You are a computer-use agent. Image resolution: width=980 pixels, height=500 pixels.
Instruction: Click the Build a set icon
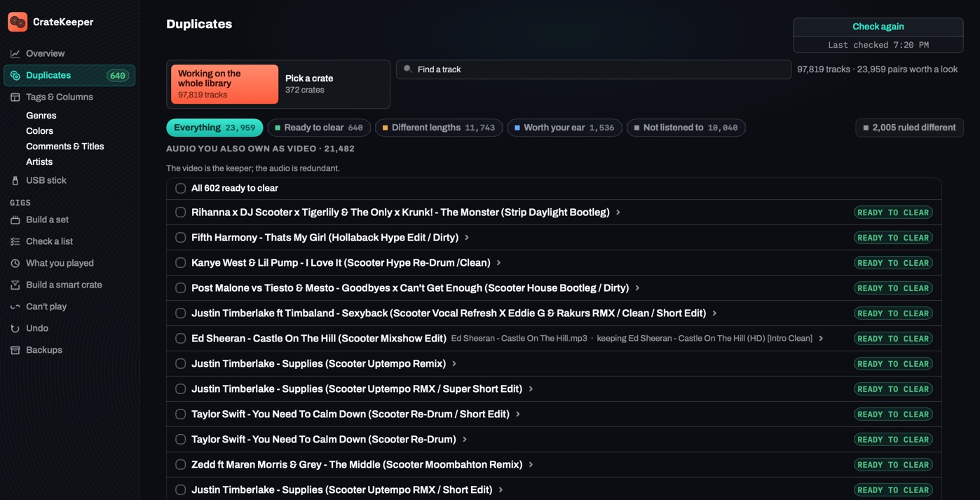15,219
